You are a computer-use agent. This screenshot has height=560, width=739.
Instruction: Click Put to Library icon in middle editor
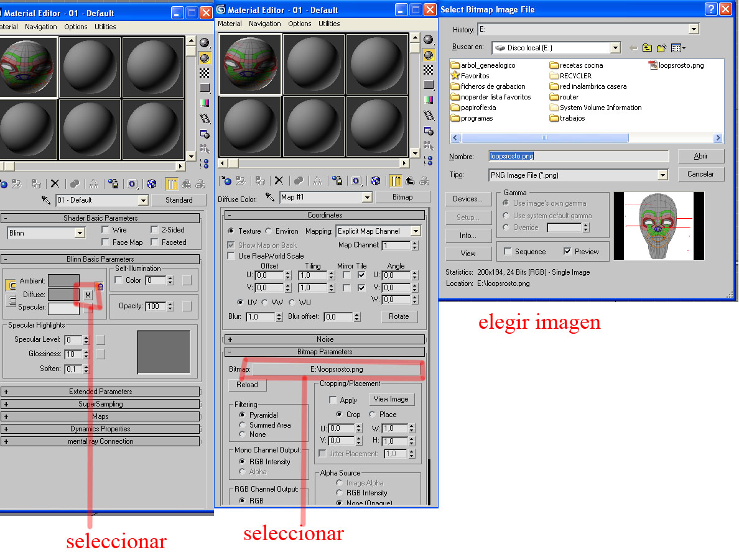pyautogui.click(x=337, y=181)
